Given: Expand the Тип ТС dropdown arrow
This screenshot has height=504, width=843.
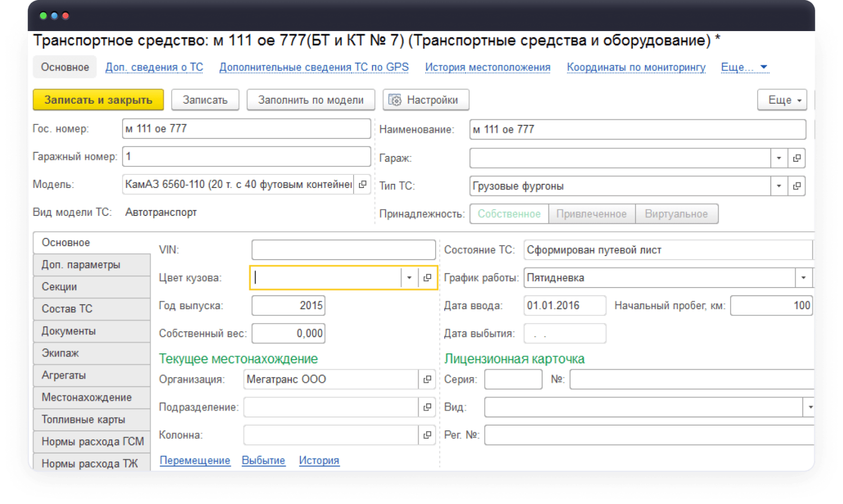Looking at the screenshot, I should click(x=779, y=186).
